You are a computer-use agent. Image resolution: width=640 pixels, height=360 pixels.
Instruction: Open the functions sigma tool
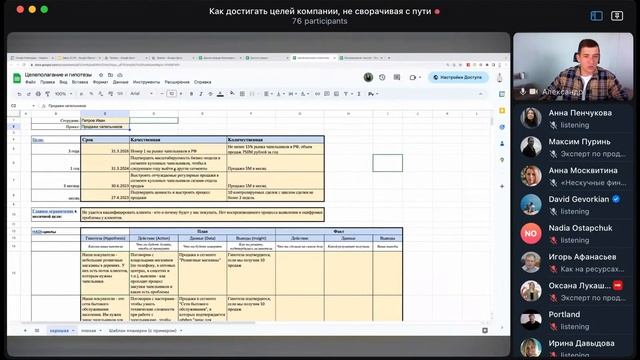pos(359,94)
